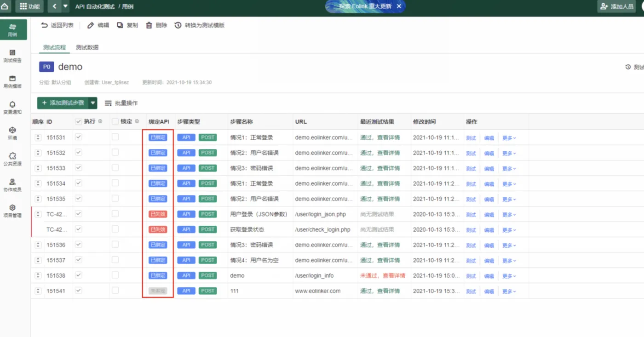Click order stepper for row 151531
This screenshot has height=337, width=644.
point(38,137)
